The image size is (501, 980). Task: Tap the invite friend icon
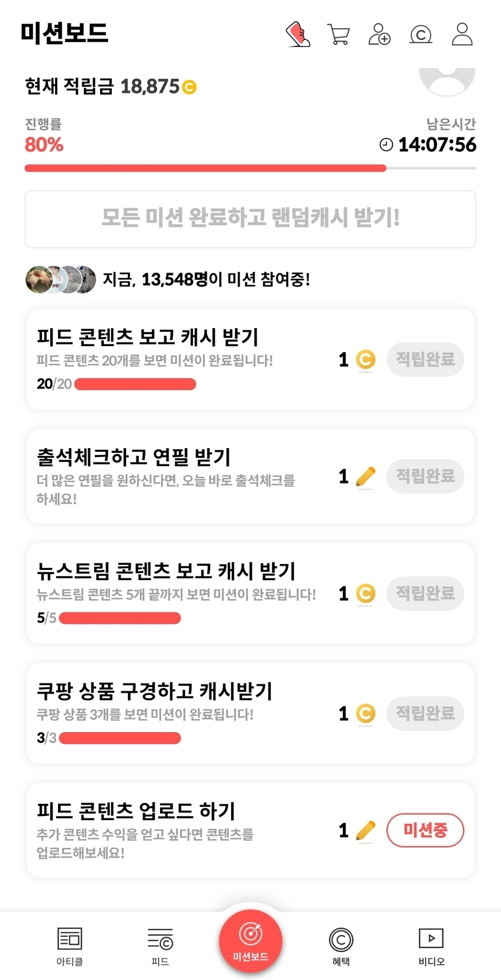point(379,34)
